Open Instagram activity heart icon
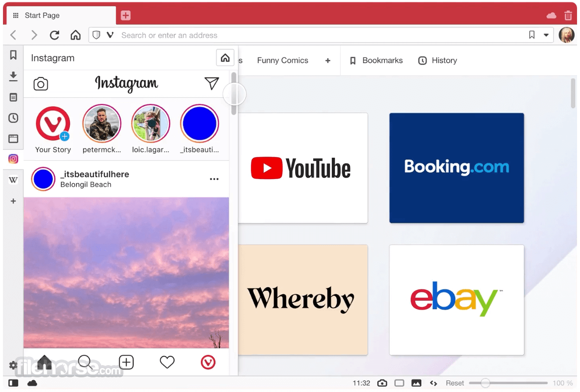This screenshot has width=580, height=392. 167,362
